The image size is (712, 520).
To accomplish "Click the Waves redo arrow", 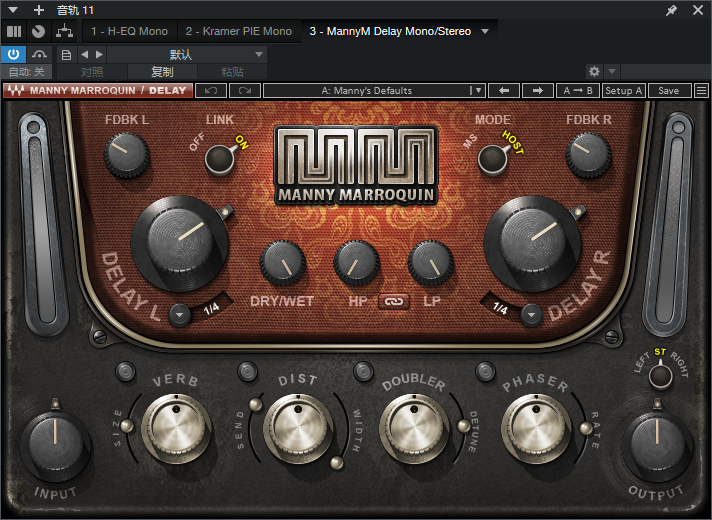I will tap(245, 90).
